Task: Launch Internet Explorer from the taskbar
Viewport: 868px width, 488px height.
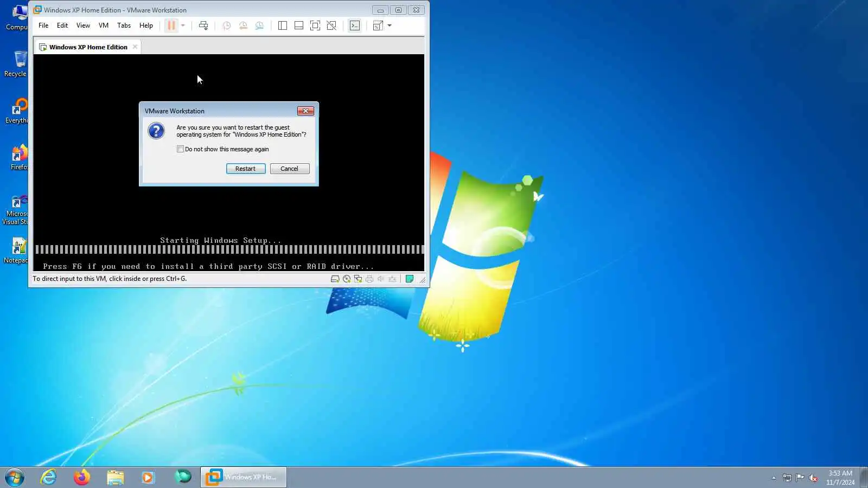Action: coord(49,477)
